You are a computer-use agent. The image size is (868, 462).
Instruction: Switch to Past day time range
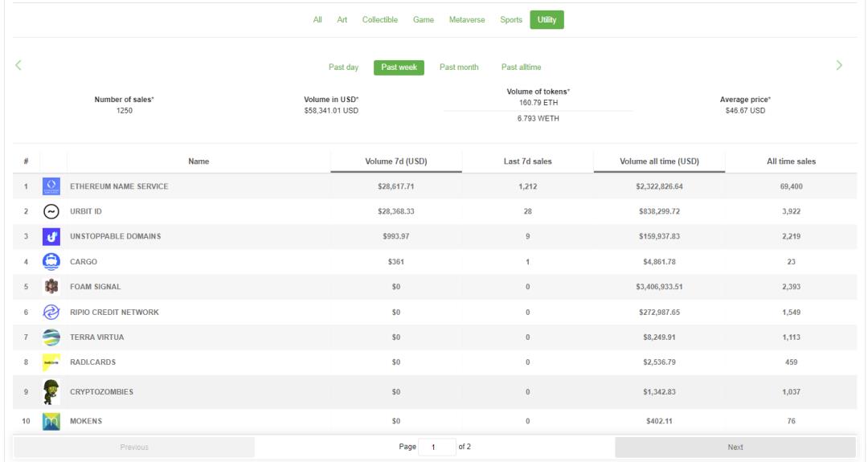click(343, 67)
